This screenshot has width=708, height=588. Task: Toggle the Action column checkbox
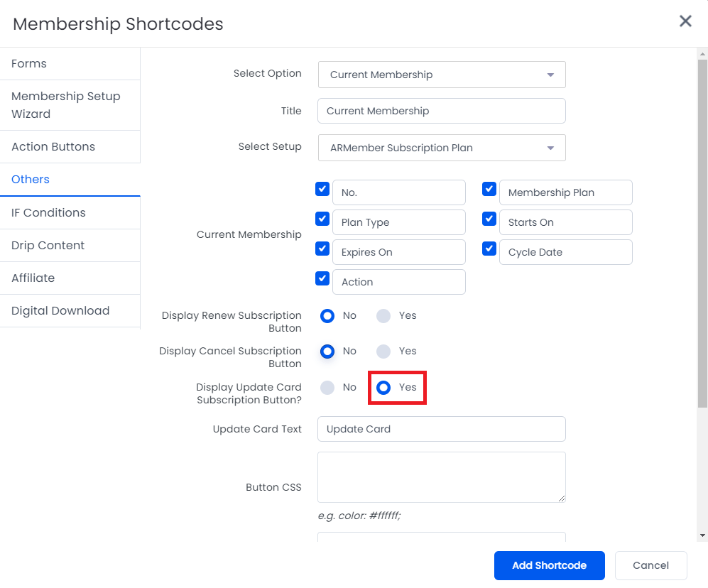click(x=322, y=278)
